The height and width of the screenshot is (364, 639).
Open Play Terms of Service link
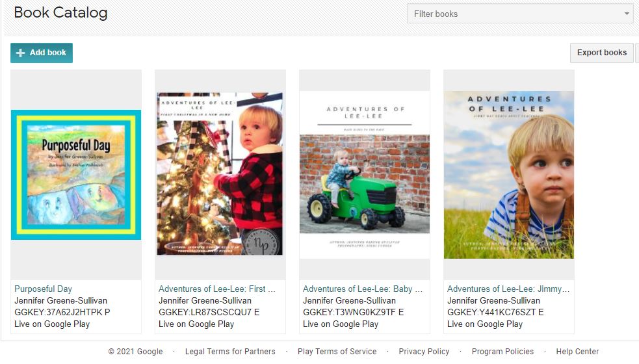337,352
